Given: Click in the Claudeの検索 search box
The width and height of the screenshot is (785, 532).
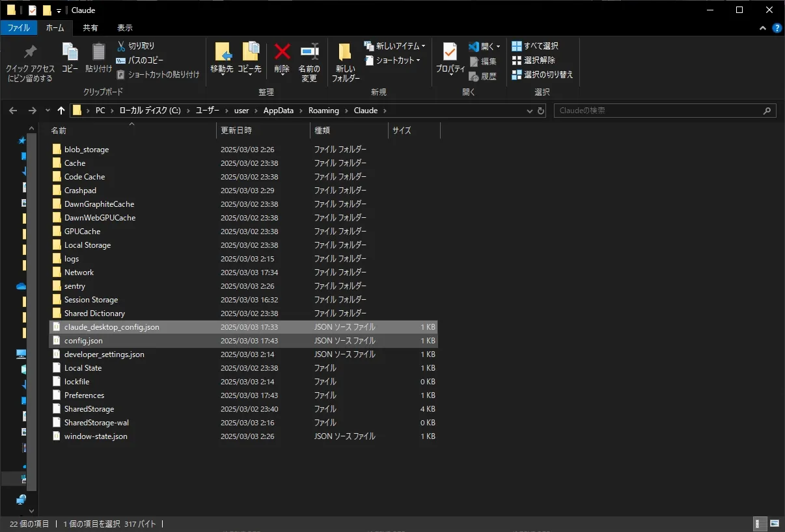Looking at the screenshot, I should tap(657, 111).
